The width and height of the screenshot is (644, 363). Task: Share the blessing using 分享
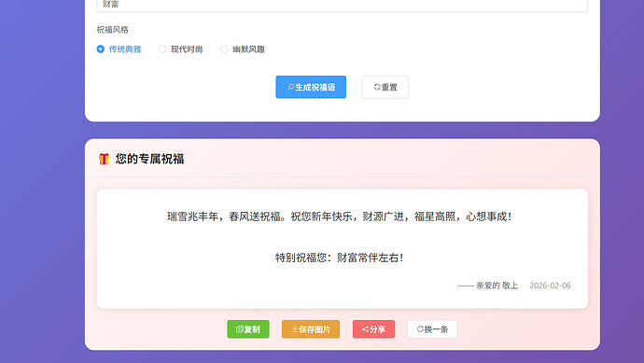[x=373, y=329]
